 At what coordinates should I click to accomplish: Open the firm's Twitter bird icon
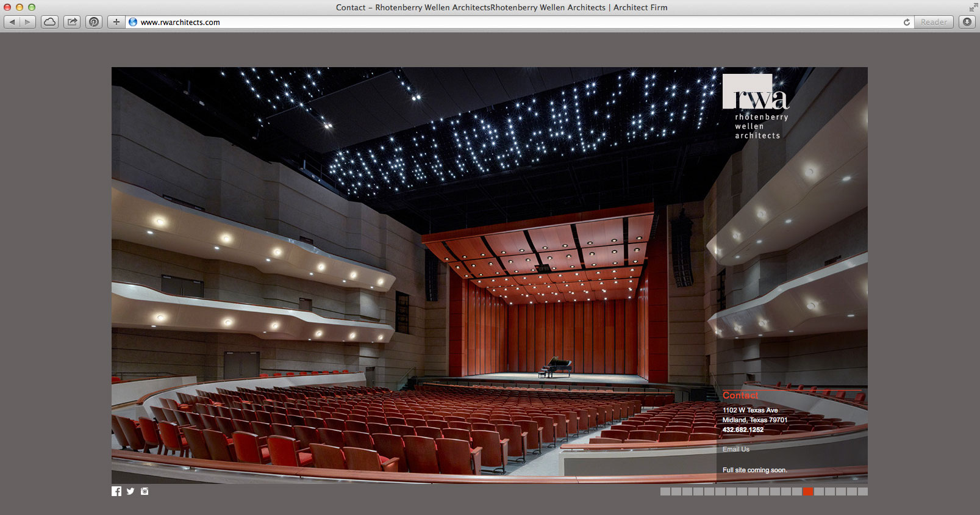(131, 491)
